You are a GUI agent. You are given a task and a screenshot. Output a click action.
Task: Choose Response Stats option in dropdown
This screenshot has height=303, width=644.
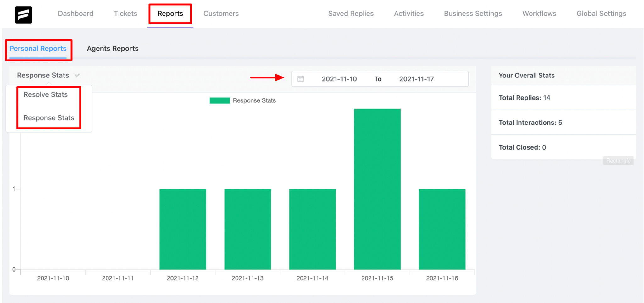[49, 118]
